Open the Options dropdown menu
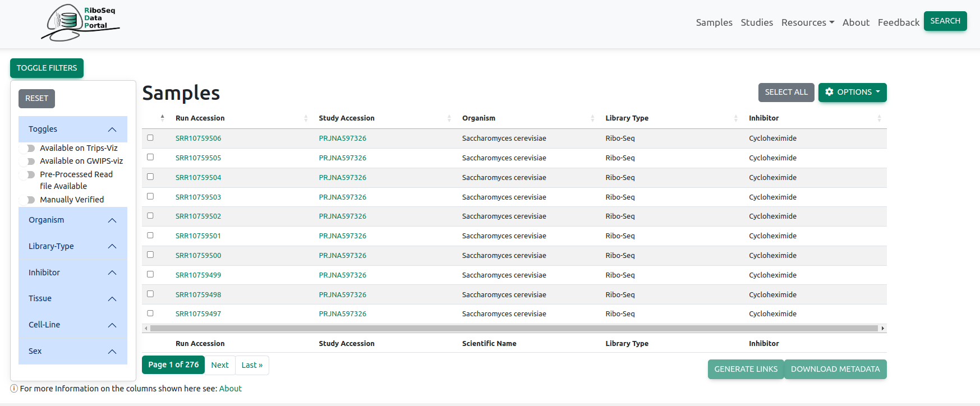The width and height of the screenshot is (980, 406). 852,93
